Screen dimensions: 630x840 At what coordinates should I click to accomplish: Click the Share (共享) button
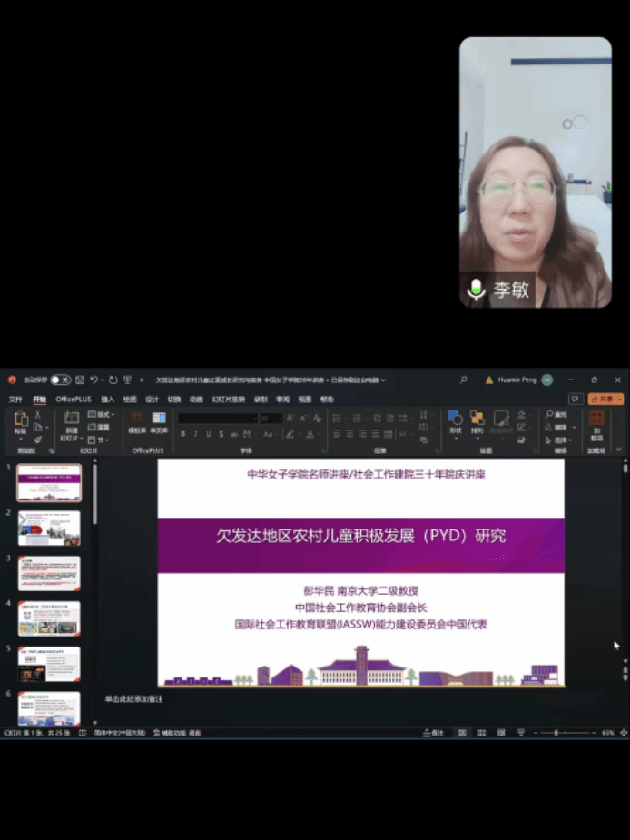[605, 399]
